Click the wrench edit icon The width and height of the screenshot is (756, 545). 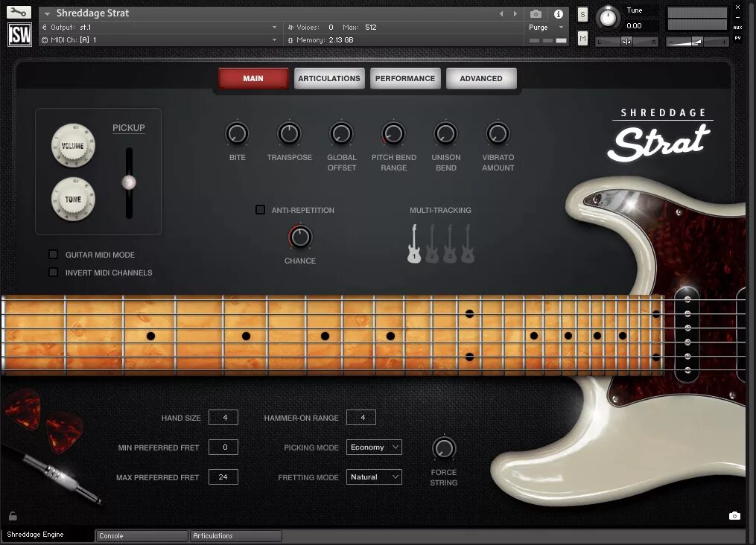click(x=19, y=12)
